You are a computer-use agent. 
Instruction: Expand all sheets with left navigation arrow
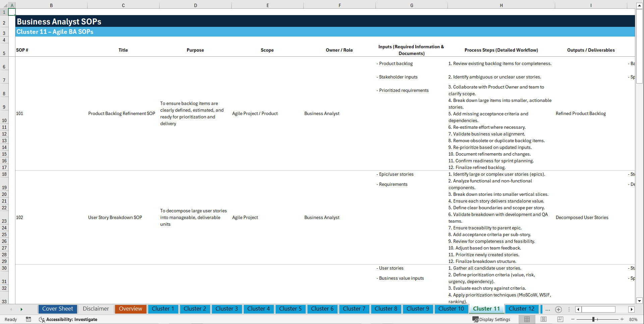[x=11, y=309]
